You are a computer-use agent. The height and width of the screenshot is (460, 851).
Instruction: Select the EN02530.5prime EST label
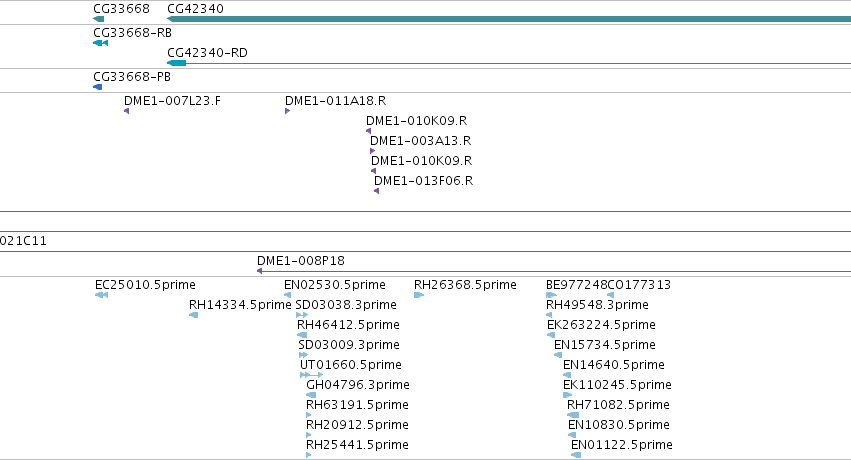tap(335, 285)
